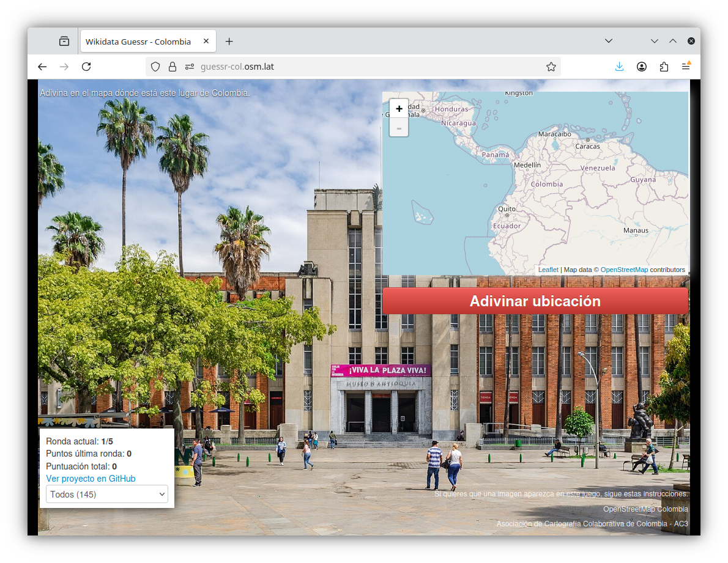The width and height of the screenshot is (728, 563).
Task: Reload the current page
Action: [x=86, y=67]
